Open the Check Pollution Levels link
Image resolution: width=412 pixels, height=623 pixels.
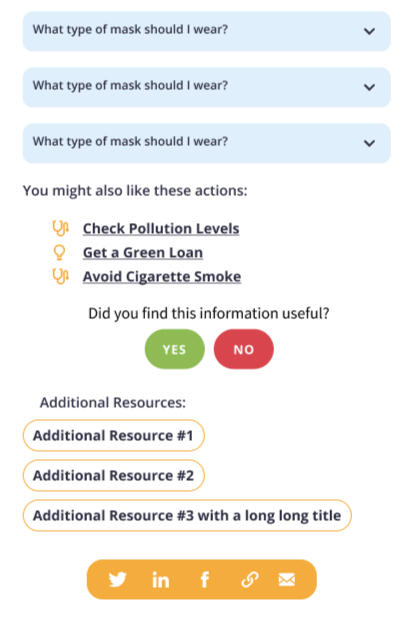click(161, 228)
